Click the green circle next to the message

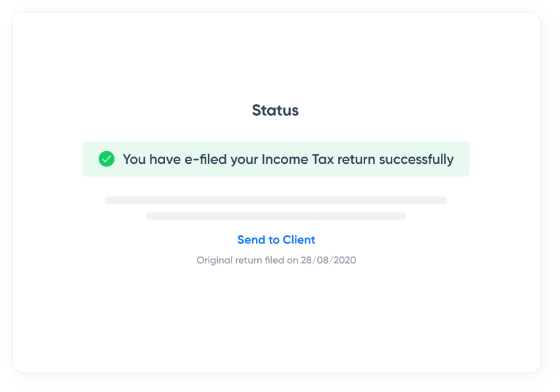[x=106, y=159]
